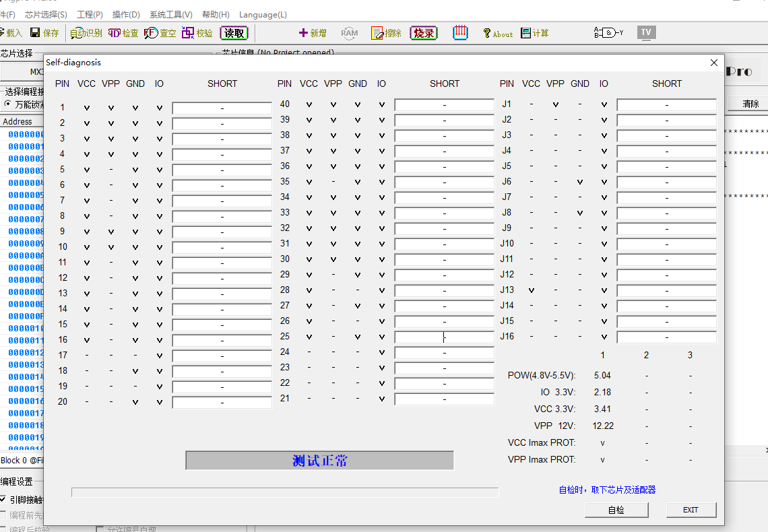
Task: Click the Save (保存) toolbar icon
Action: (36, 33)
